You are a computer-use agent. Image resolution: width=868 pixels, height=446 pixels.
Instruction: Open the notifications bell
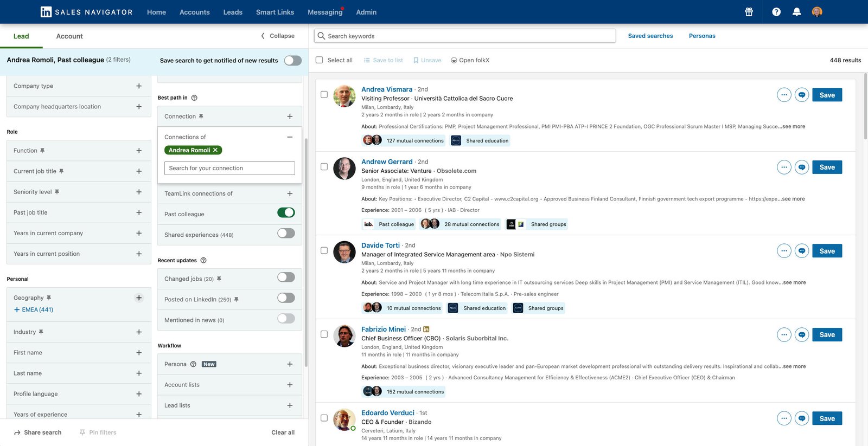(796, 12)
